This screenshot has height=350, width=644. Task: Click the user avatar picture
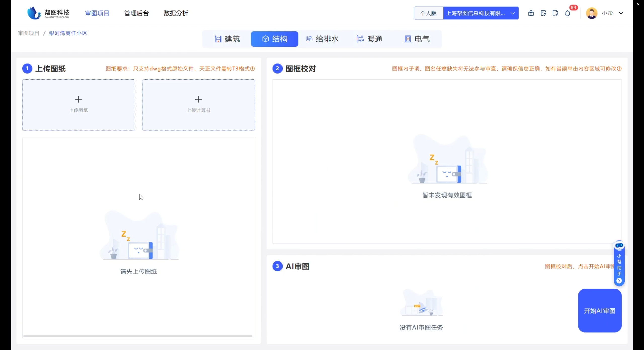click(x=591, y=13)
